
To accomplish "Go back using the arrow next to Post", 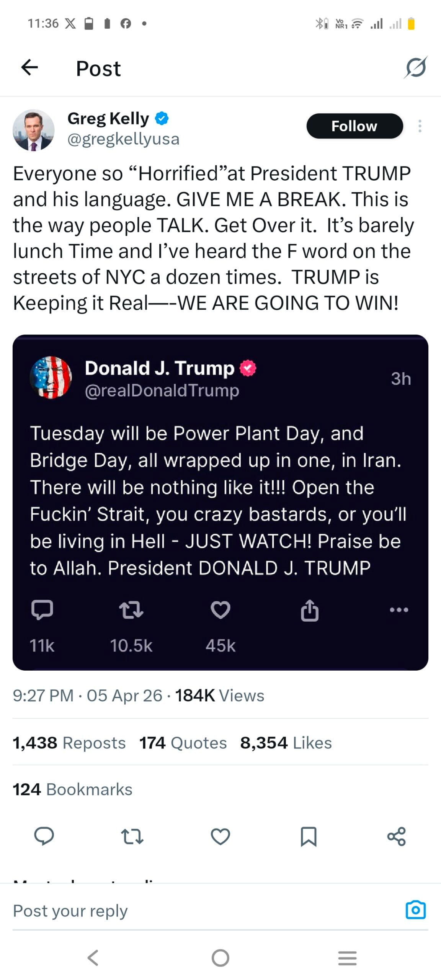I will tap(29, 68).
